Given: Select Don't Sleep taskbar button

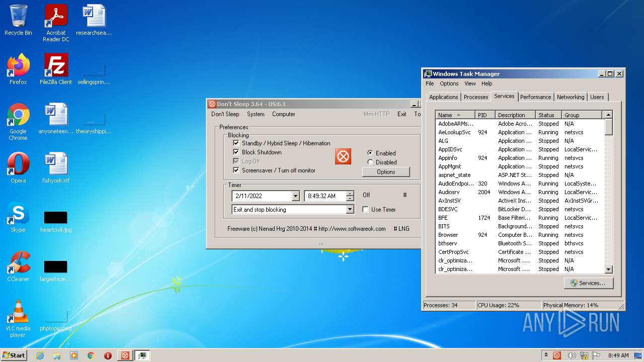Looking at the screenshot, I should [x=125, y=355].
